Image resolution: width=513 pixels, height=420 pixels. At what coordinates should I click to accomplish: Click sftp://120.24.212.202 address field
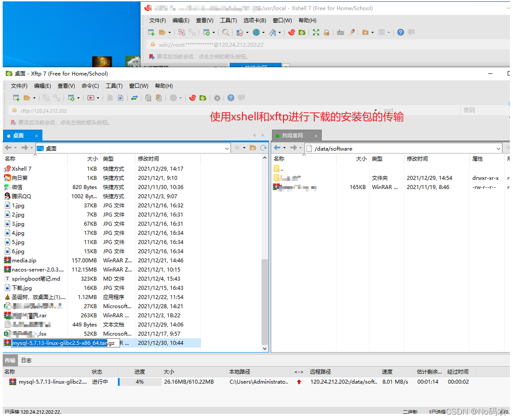pos(193,111)
